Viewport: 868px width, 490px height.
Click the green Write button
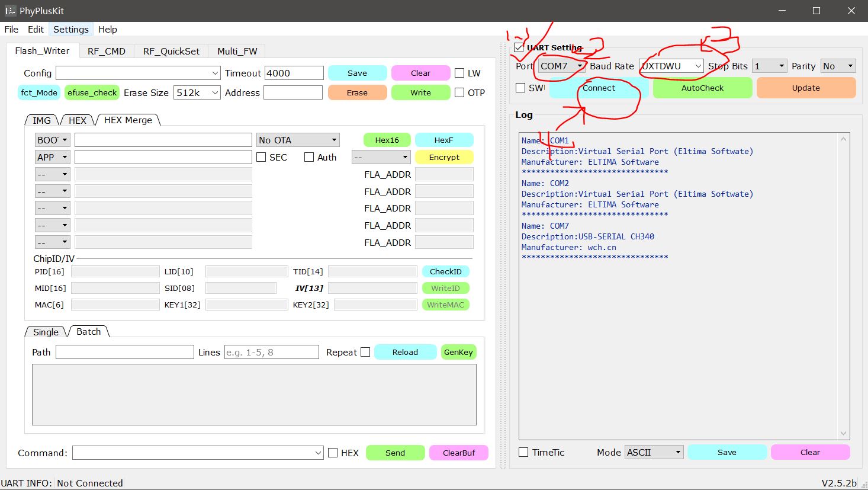coord(420,92)
